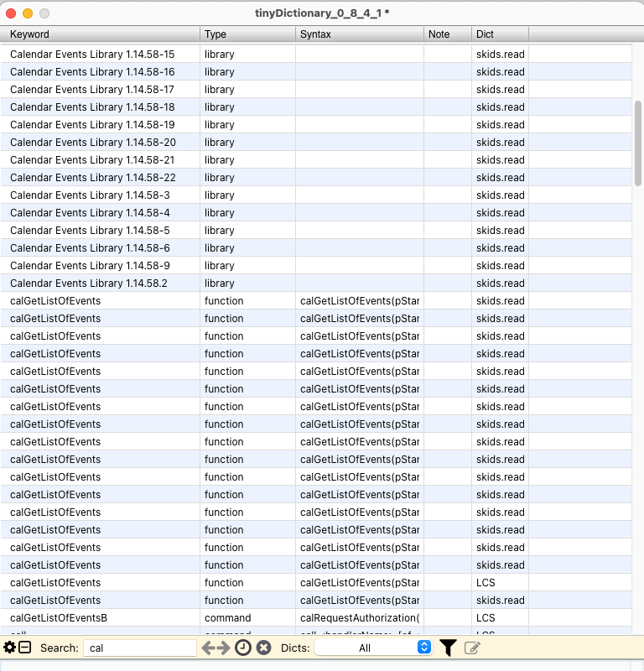The height and width of the screenshot is (671, 644).
Task: Click the Syntax column header
Action: [359, 34]
